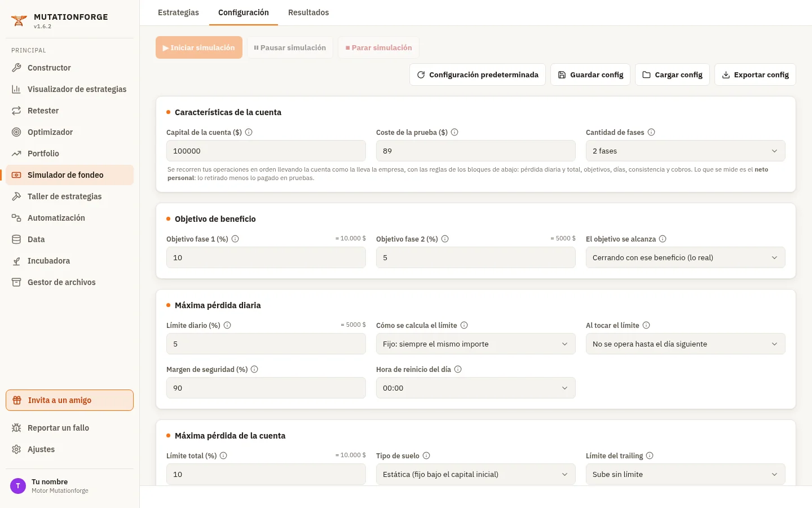The width and height of the screenshot is (812, 508).
Task: Expand the Cómo se calcula el límite dropdown
Action: 476,344
